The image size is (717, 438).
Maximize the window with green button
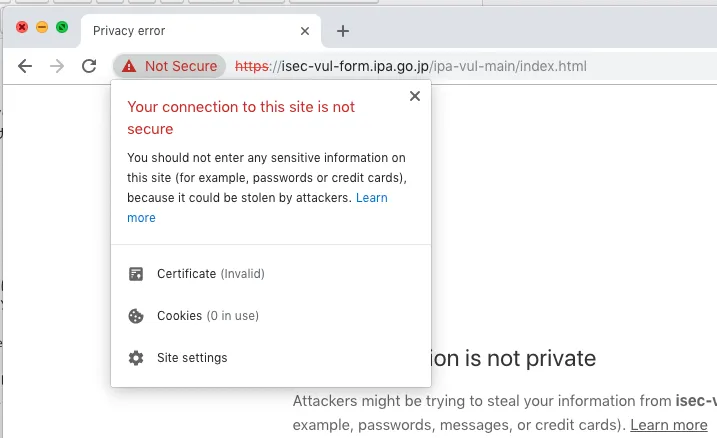click(x=62, y=27)
